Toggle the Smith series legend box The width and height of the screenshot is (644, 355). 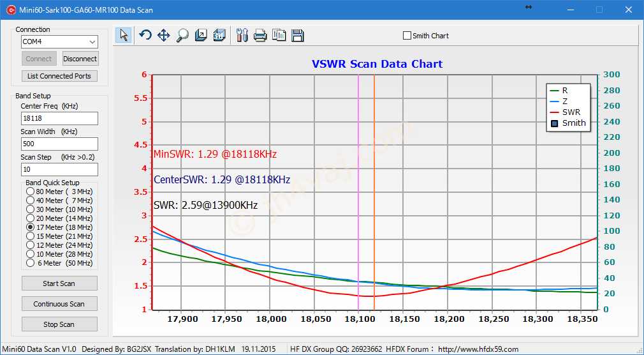555,123
